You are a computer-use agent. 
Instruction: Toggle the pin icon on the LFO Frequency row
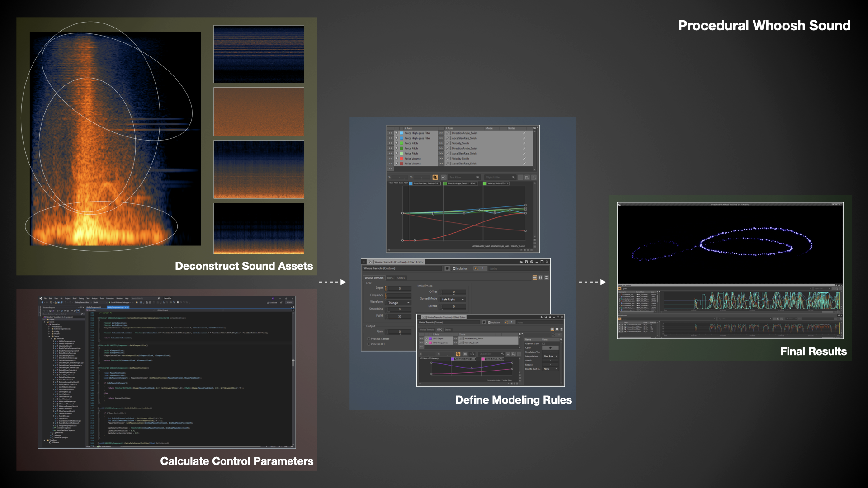point(426,343)
